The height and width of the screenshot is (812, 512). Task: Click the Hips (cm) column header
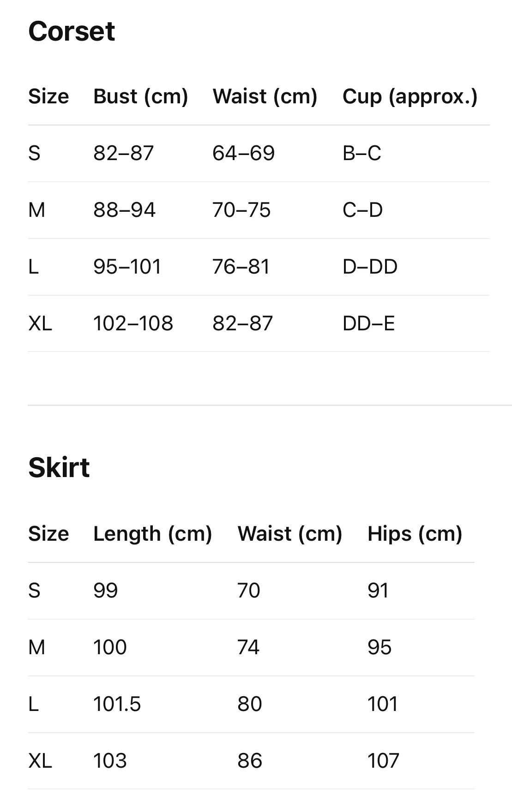(415, 534)
